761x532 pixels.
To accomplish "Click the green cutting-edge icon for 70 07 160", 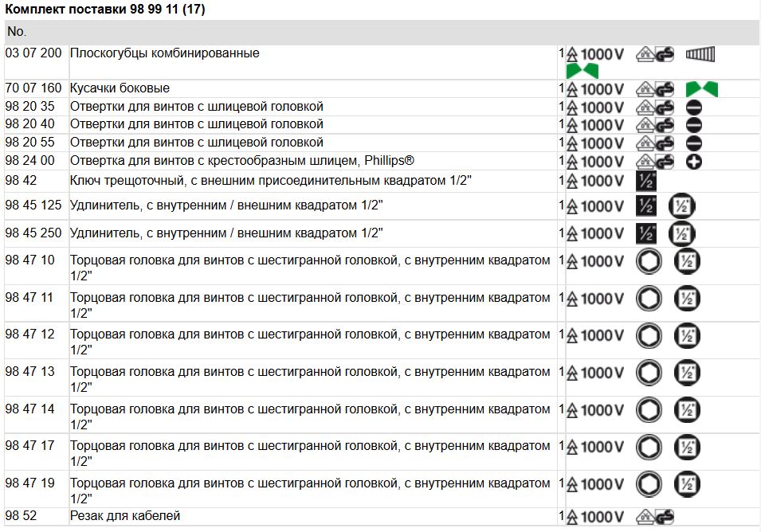I will pos(701,89).
